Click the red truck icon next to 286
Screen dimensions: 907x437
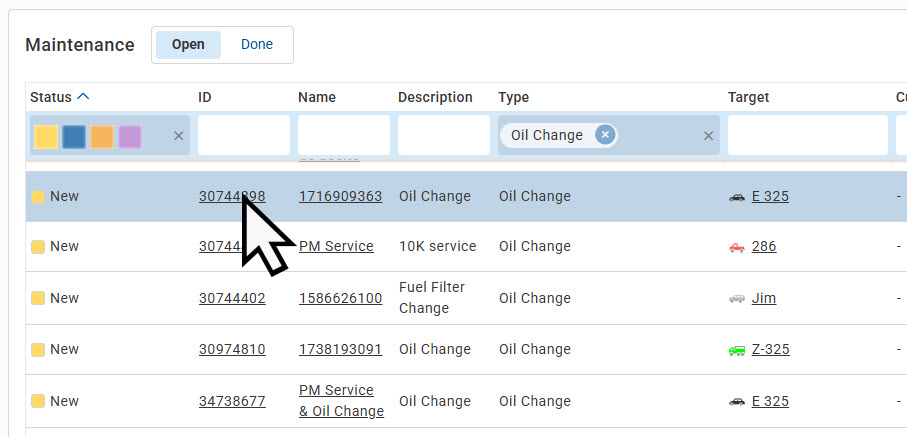click(x=737, y=248)
